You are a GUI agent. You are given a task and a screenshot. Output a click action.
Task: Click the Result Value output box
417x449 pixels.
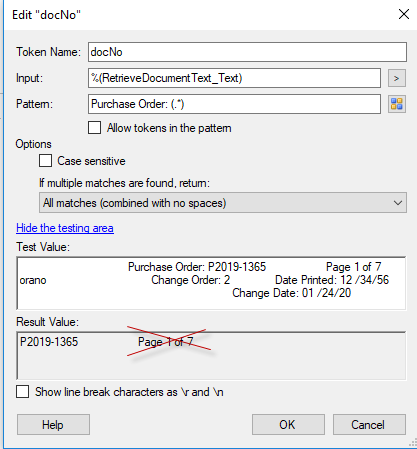211,356
